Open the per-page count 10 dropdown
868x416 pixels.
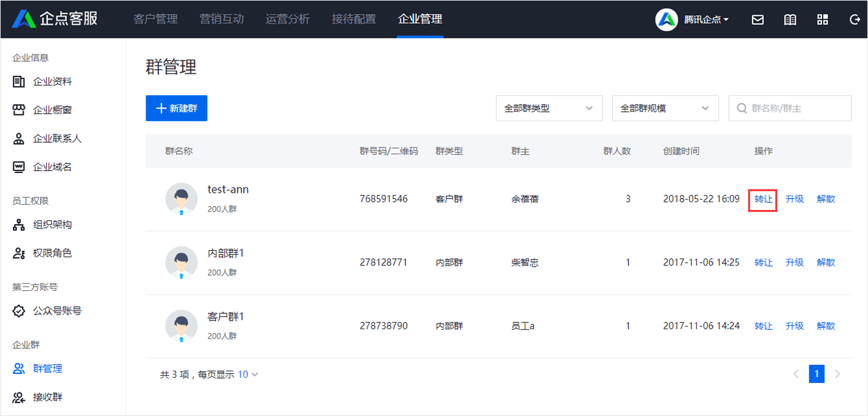click(x=248, y=375)
